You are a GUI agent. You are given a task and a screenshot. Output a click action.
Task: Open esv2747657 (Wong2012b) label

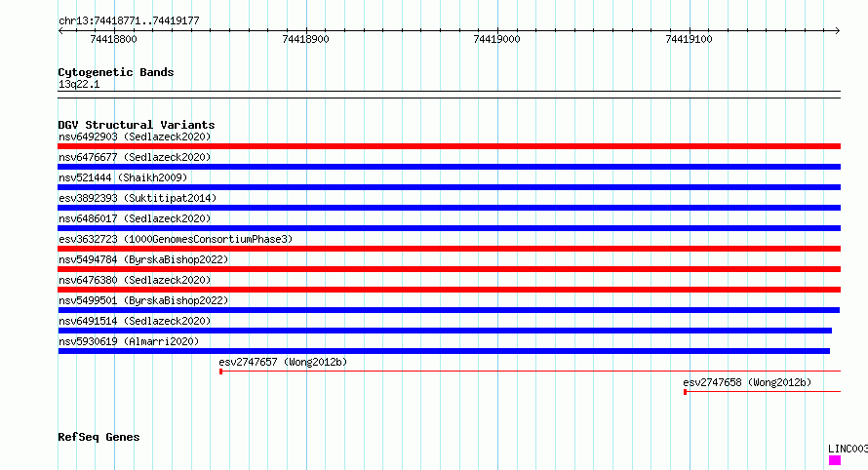pos(283,362)
